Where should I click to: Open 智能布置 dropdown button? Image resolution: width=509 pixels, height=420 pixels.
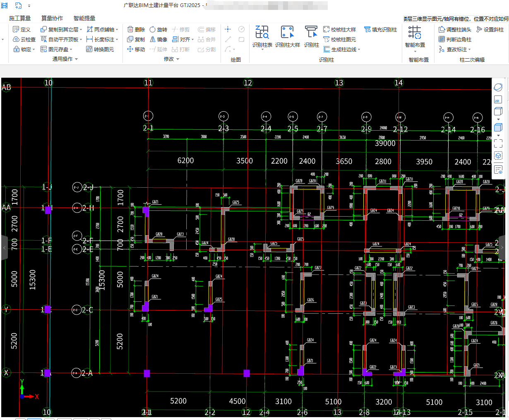(415, 51)
